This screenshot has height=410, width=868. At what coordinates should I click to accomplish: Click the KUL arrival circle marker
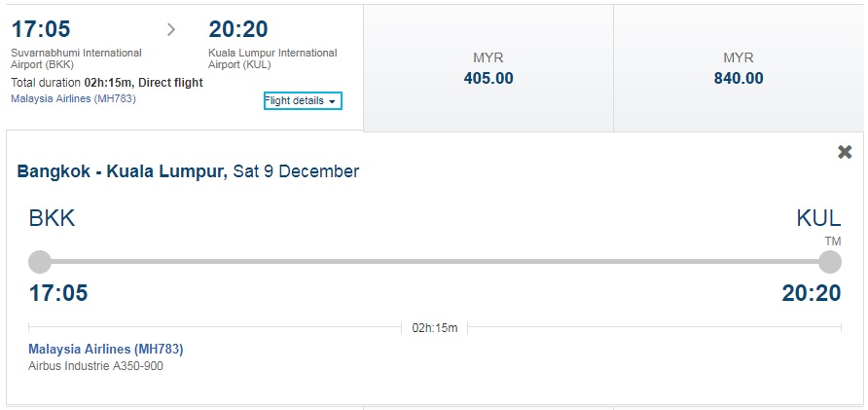tap(830, 262)
